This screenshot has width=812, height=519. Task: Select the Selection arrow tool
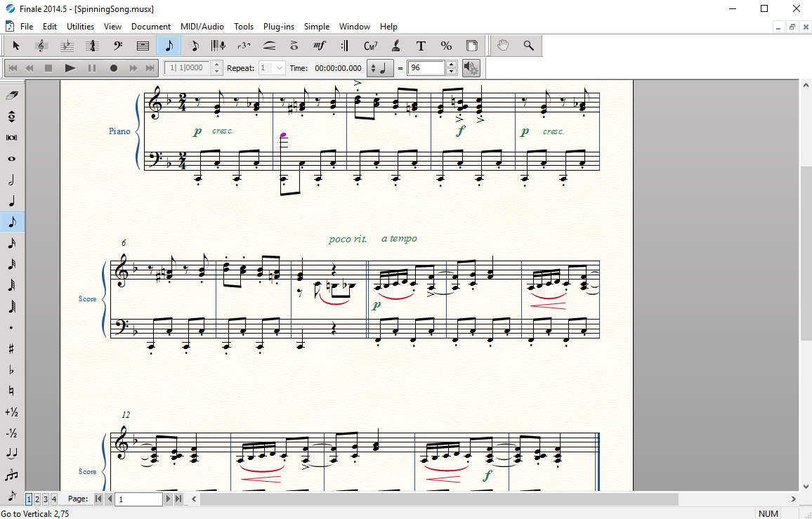point(15,46)
